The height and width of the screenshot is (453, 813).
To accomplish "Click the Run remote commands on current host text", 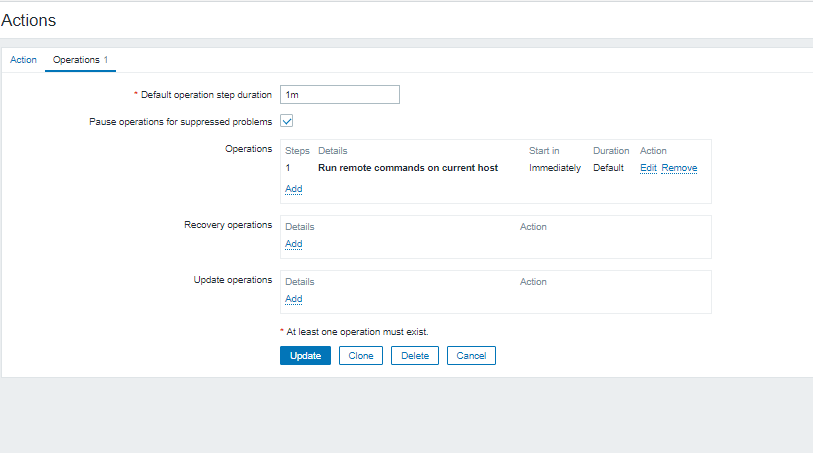I will point(408,168).
